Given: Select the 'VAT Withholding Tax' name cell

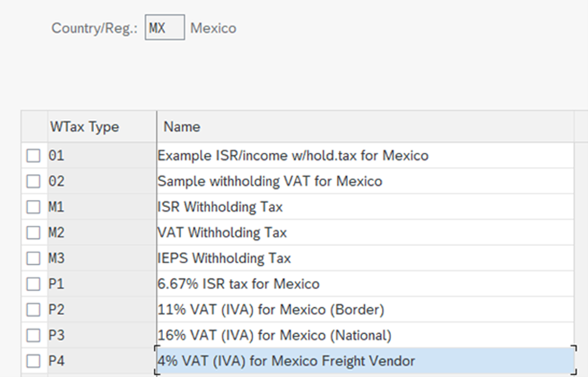Looking at the screenshot, I should 222,233.
